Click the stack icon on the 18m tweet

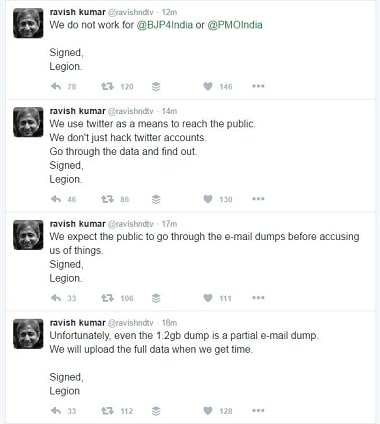coord(156,411)
